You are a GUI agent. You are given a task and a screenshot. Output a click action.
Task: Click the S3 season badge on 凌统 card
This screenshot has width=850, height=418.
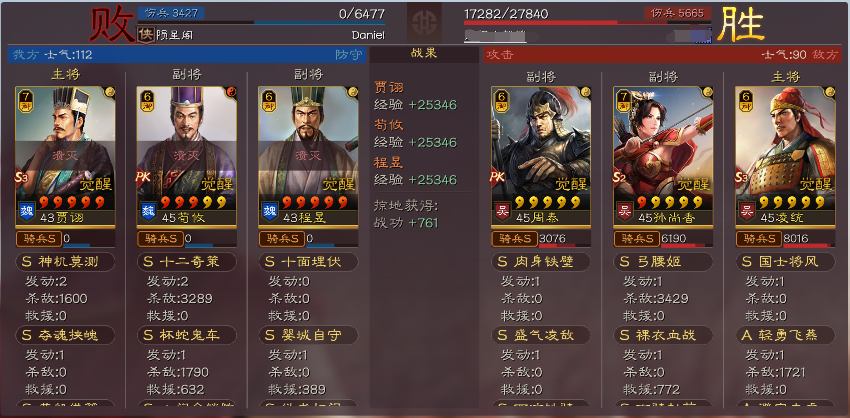[x=743, y=177]
